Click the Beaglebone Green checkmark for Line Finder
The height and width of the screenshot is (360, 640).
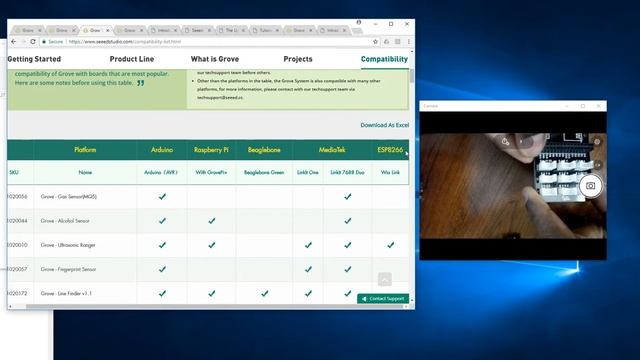[x=264, y=293]
